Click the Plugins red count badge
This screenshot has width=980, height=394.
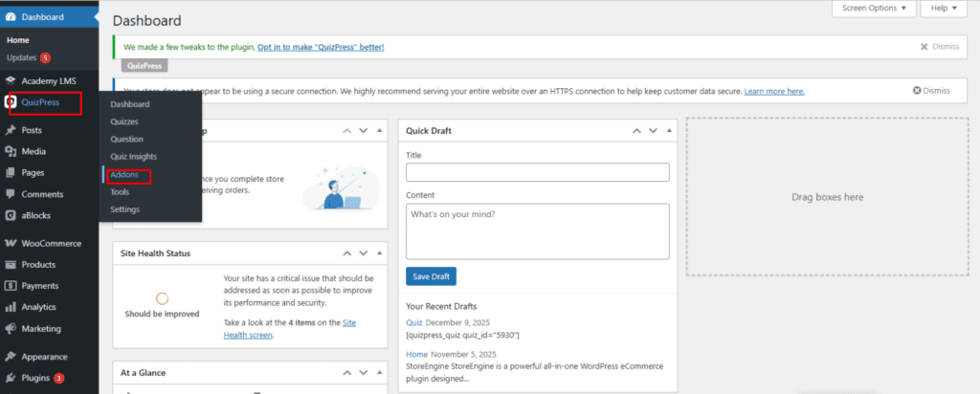pyautogui.click(x=58, y=379)
